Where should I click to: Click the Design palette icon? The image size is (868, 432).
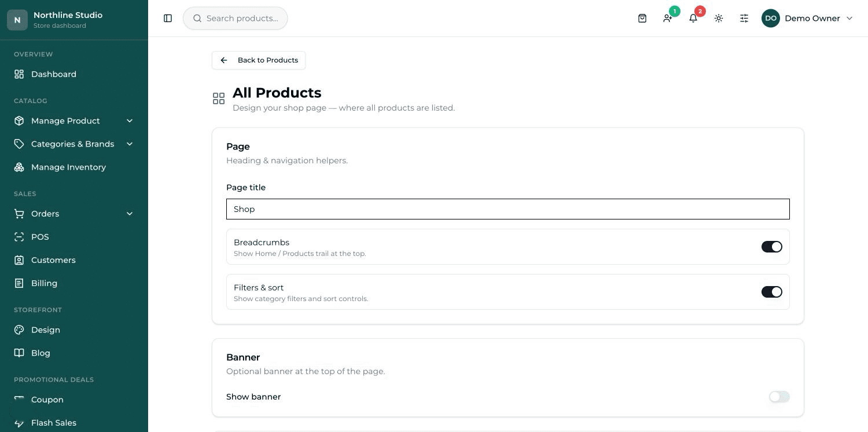pyautogui.click(x=19, y=330)
